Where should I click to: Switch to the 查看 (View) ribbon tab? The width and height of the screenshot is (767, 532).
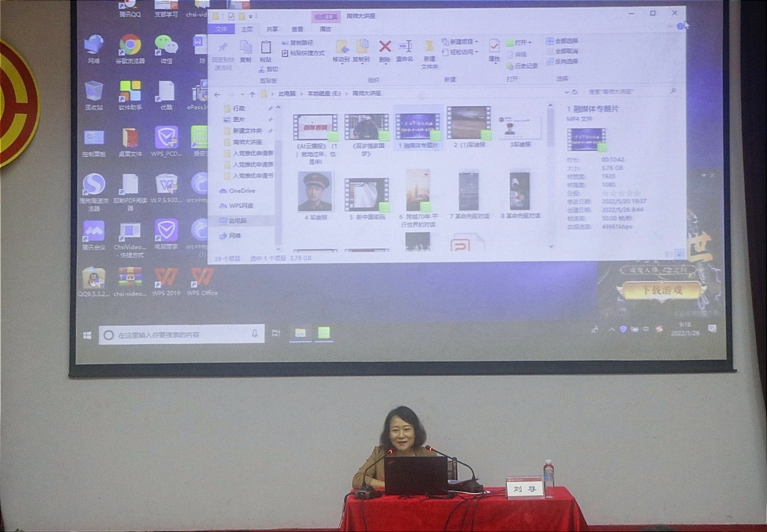tap(298, 29)
